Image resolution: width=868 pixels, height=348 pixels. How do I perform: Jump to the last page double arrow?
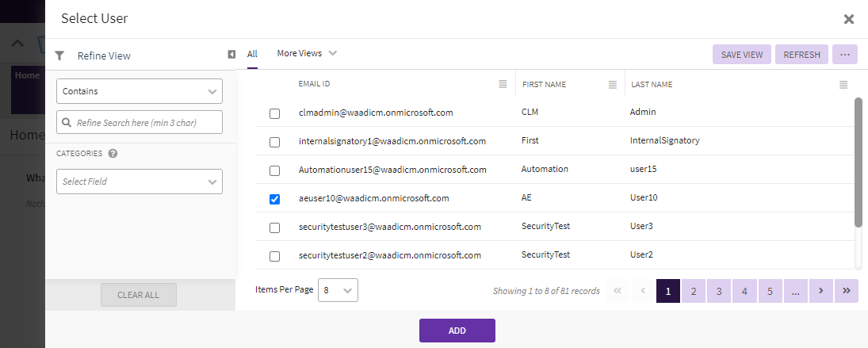pyautogui.click(x=847, y=291)
